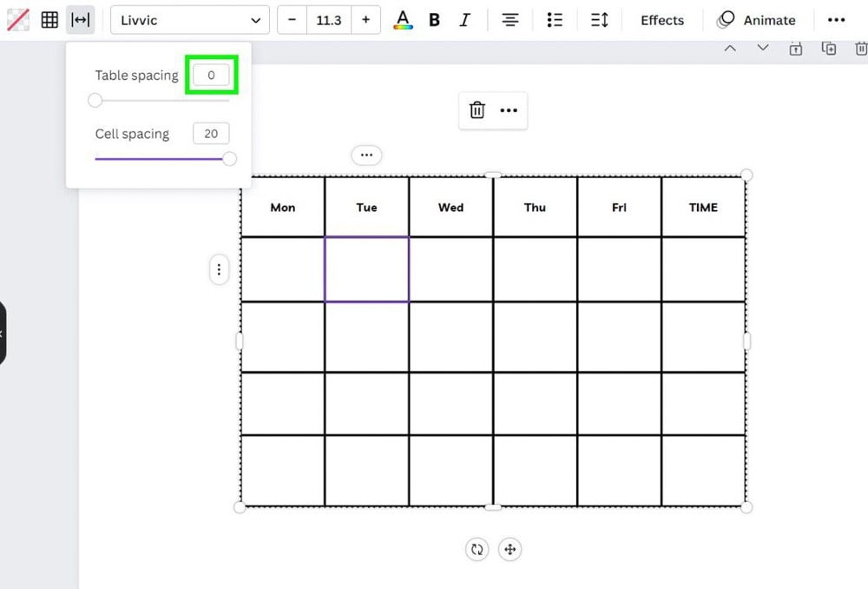Change the text alignment
Viewport: 868px width, 589px height.
click(x=510, y=20)
